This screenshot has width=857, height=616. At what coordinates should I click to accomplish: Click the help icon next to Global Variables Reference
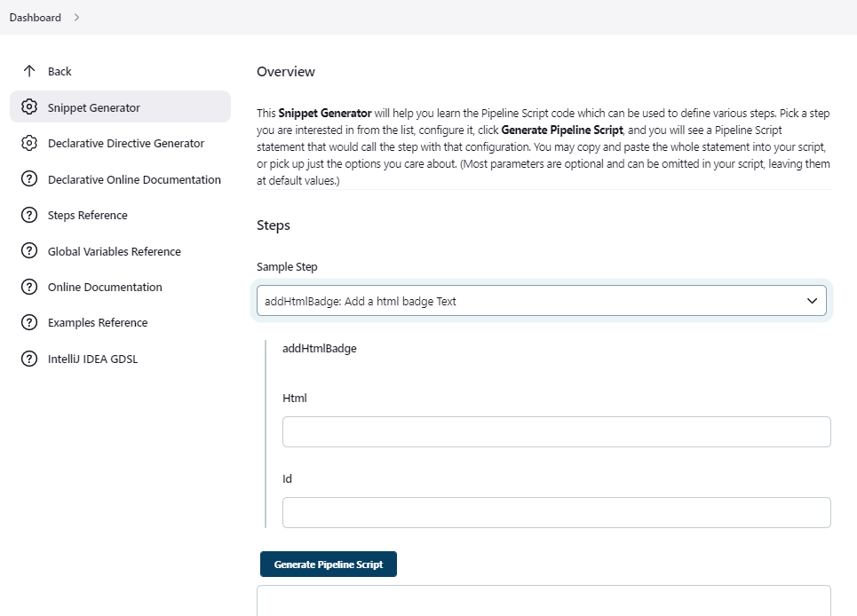point(28,251)
